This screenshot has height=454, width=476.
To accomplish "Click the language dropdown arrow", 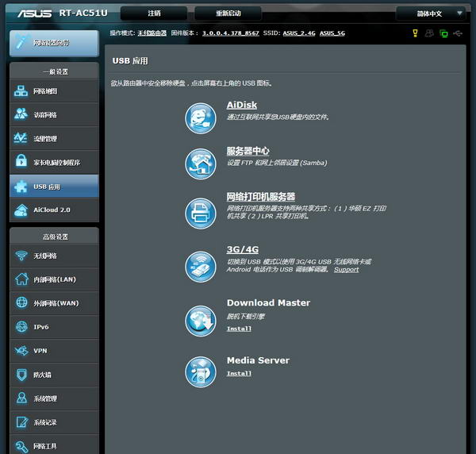I will click(x=459, y=13).
